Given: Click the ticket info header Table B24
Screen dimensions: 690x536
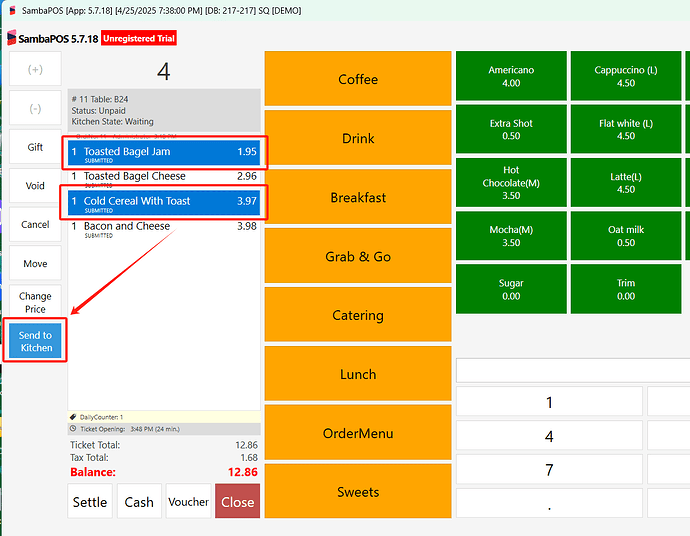Looking at the screenshot, I should coord(164,110).
